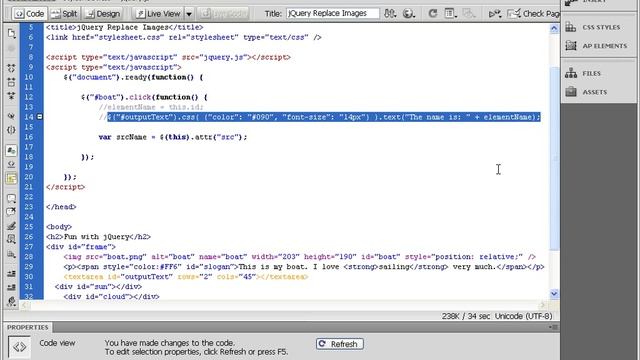
Task: Click the horizontal scrollbar right arrow
Action: coord(543,305)
